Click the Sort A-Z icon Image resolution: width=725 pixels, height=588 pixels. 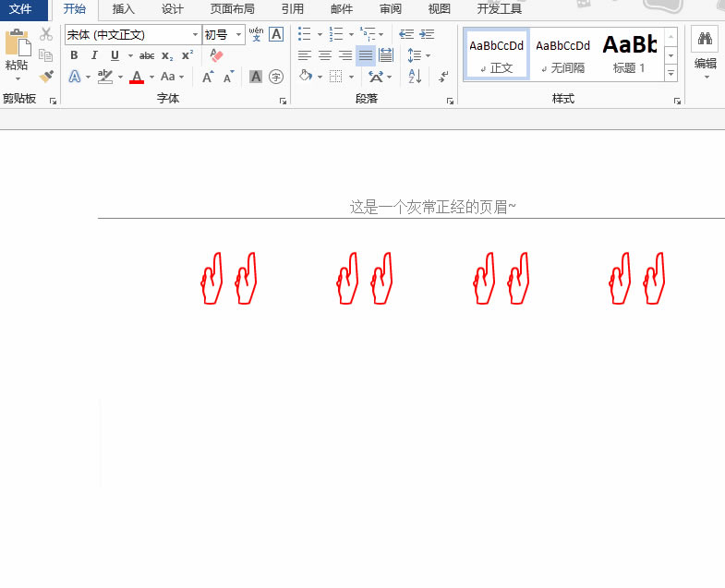click(415, 77)
